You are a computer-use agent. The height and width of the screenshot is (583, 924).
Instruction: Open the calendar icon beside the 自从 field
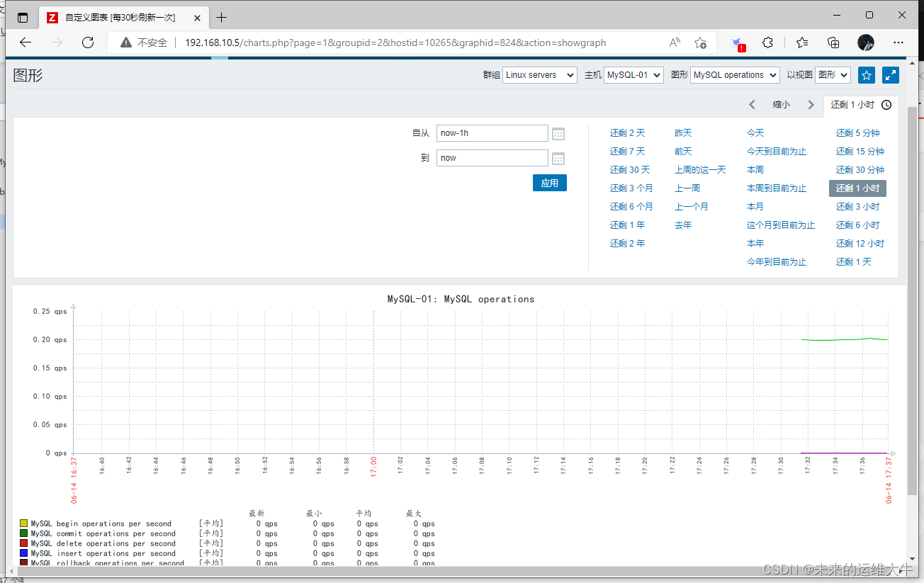[558, 132]
